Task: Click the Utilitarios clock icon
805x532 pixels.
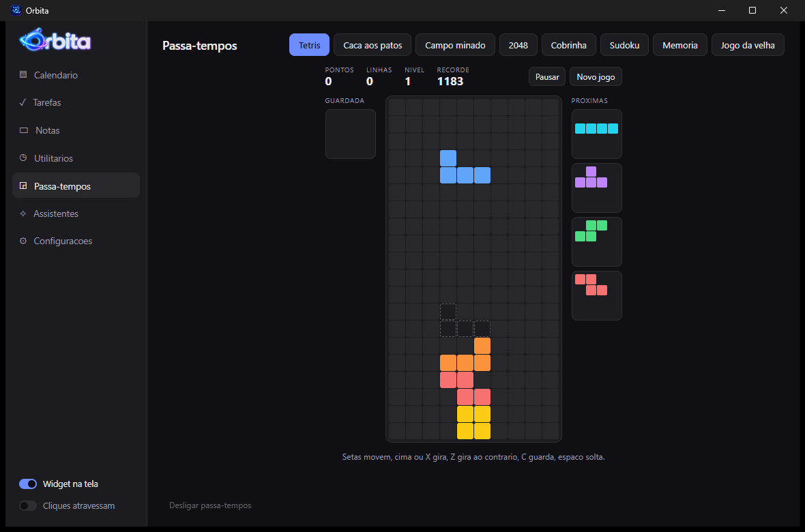Action: pyautogui.click(x=23, y=158)
